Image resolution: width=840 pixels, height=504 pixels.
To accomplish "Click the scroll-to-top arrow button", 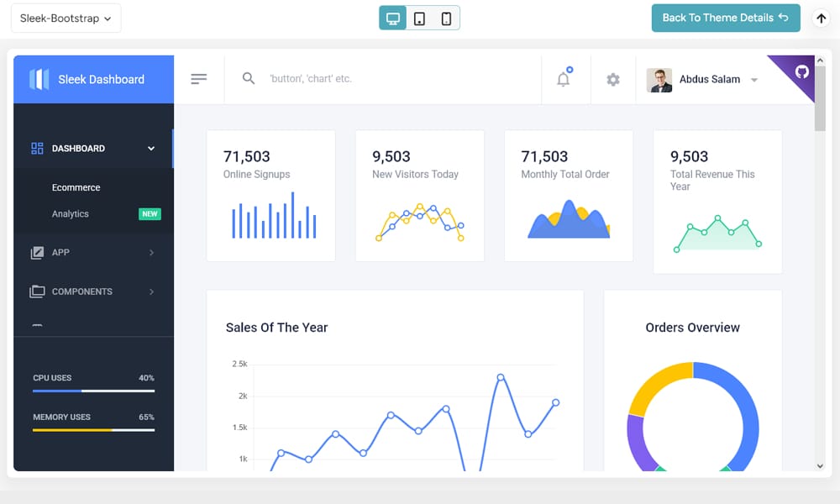I will pyautogui.click(x=821, y=18).
